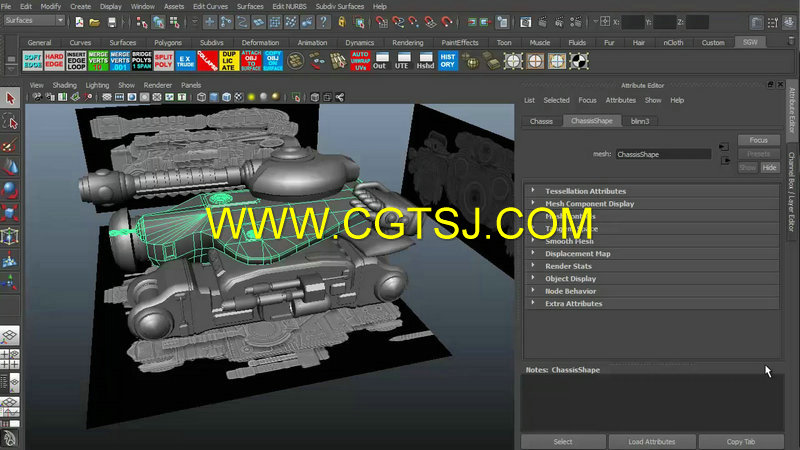This screenshot has width=800, height=450.
Task: Expand Render Stats section
Action: point(652,266)
